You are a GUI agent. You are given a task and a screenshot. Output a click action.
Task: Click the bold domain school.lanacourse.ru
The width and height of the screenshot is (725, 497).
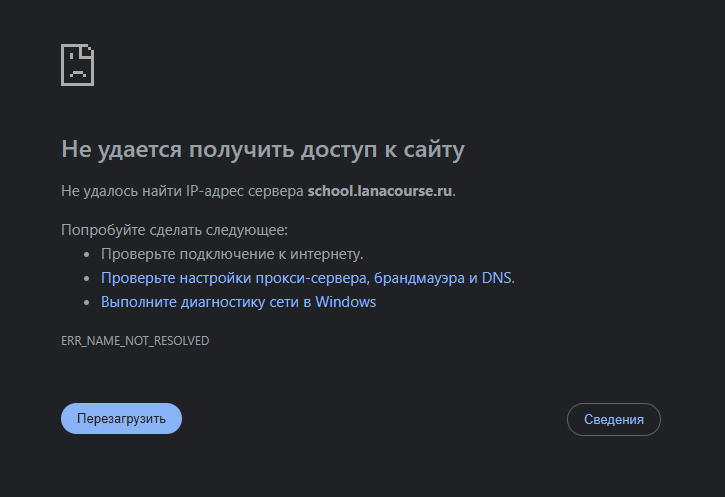point(380,190)
